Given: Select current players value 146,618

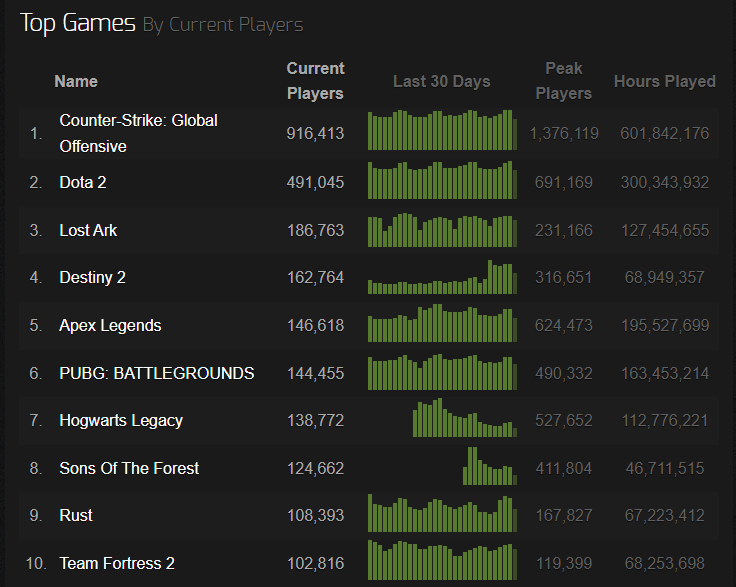Looking at the screenshot, I should click(315, 325).
